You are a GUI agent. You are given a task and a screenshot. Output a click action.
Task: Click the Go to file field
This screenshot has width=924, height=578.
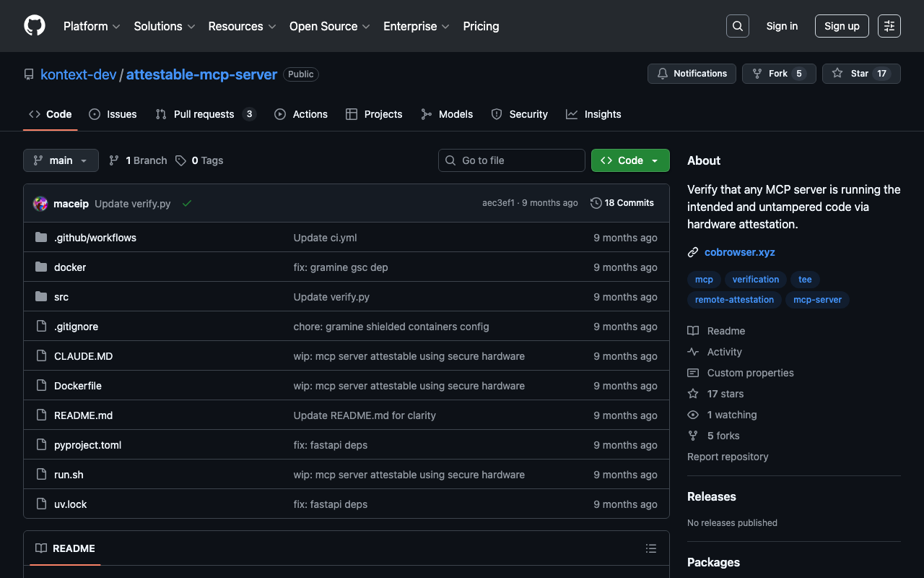(x=511, y=160)
